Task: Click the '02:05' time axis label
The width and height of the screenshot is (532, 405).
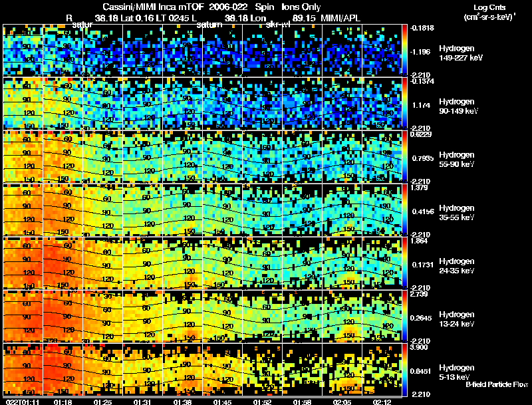Action: coord(342,402)
